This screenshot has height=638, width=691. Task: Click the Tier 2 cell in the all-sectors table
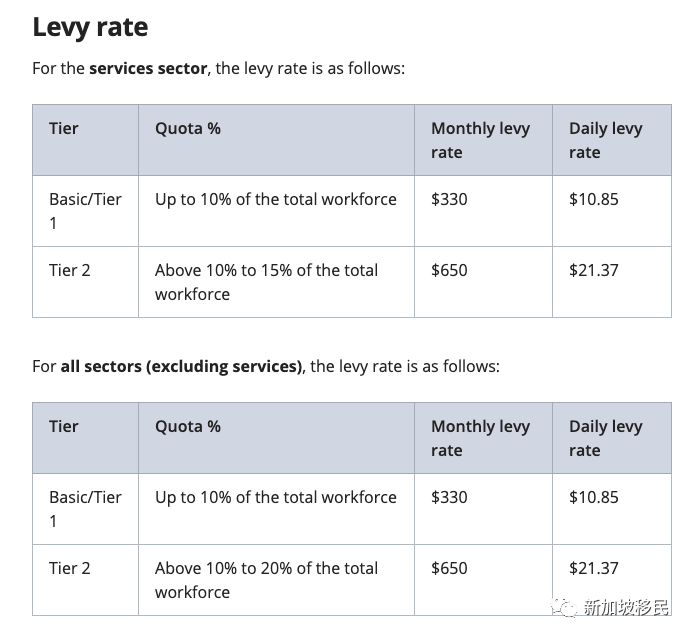click(x=70, y=568)
